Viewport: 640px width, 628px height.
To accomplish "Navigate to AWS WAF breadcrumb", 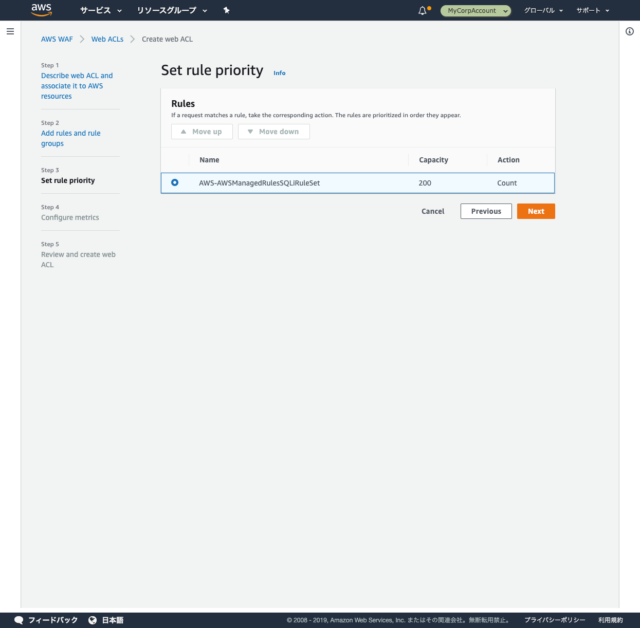I will pos(57,39).
